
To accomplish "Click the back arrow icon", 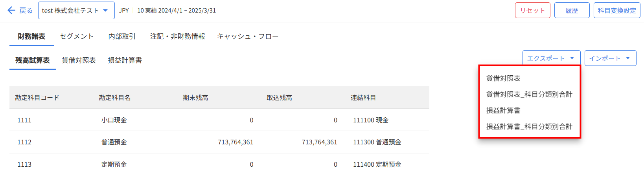I will click(11, 11).
